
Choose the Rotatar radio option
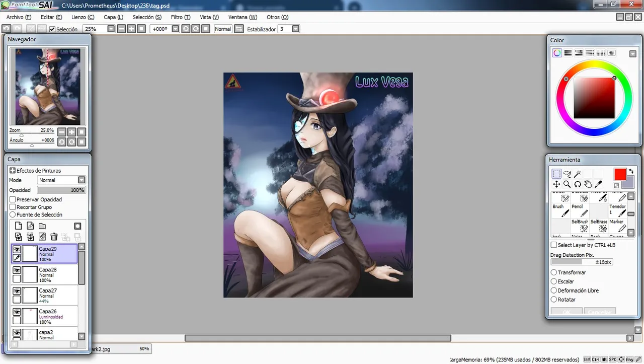(x=554, y=300)
